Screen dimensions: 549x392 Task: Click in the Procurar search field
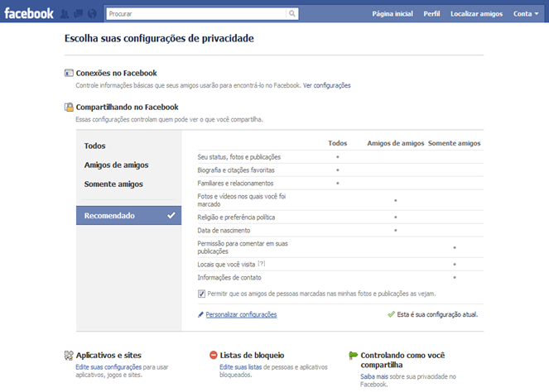click(196, 13)
